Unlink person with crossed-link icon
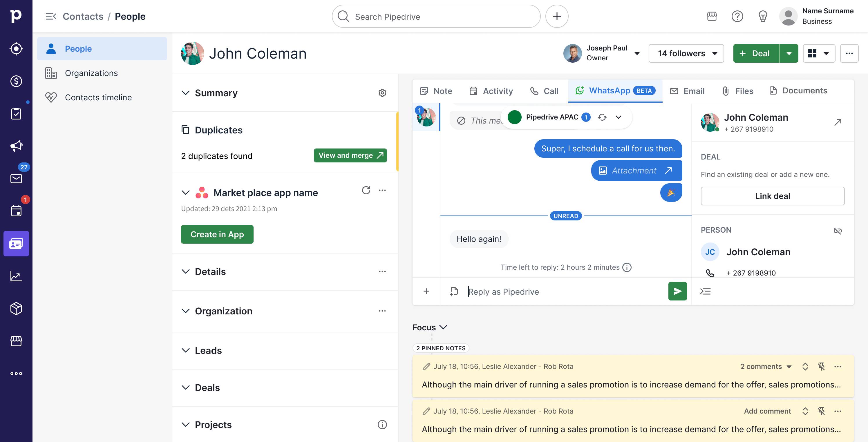The height and width of the screenshot is (442, 868). [838, 231]
